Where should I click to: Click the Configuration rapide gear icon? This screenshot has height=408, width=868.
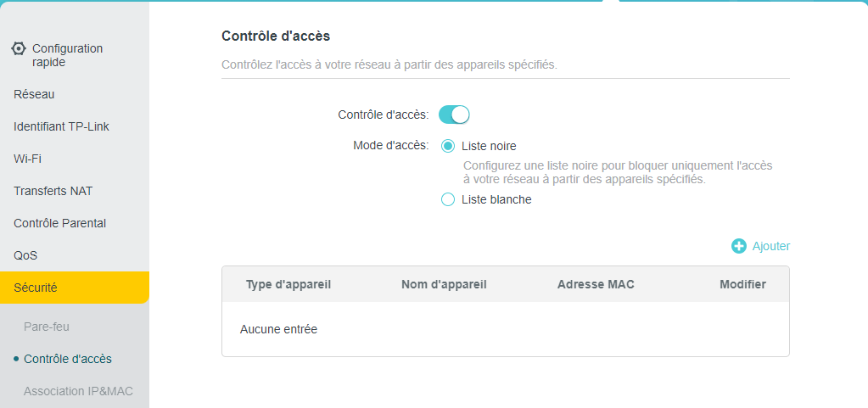(x=19, y=48)
